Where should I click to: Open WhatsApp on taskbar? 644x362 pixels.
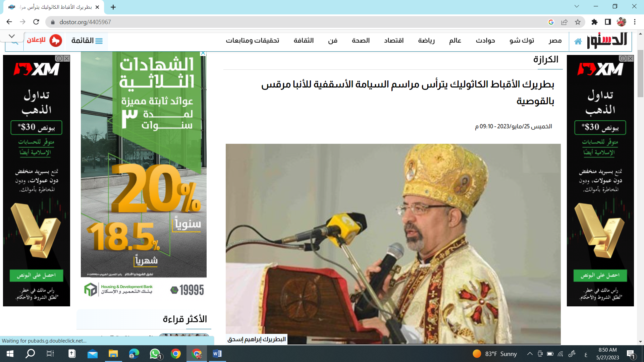coord(155,354)
